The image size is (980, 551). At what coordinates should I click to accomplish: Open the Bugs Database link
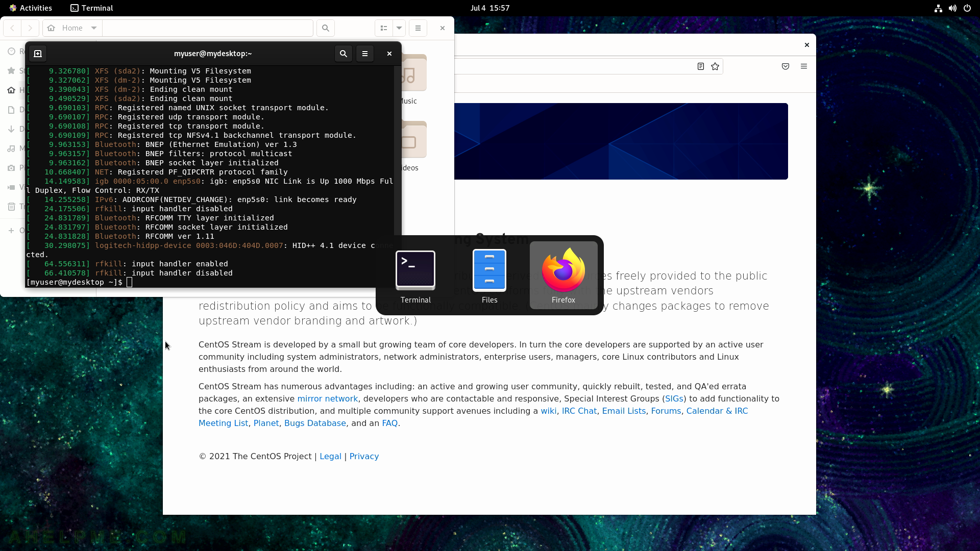point(315,423)
